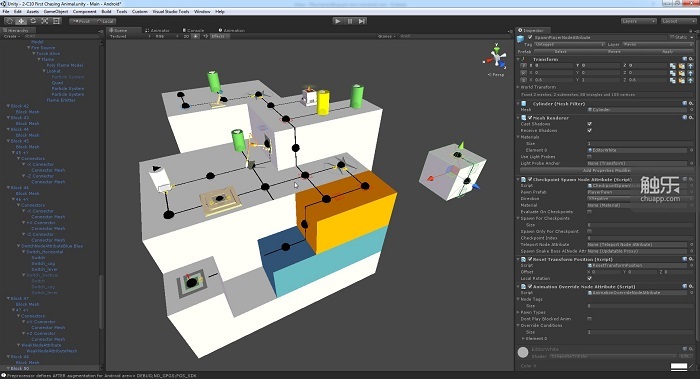Toggle the Receive Shadows checkbox
Screen dimensions: 700x379
tap(589, 130)
